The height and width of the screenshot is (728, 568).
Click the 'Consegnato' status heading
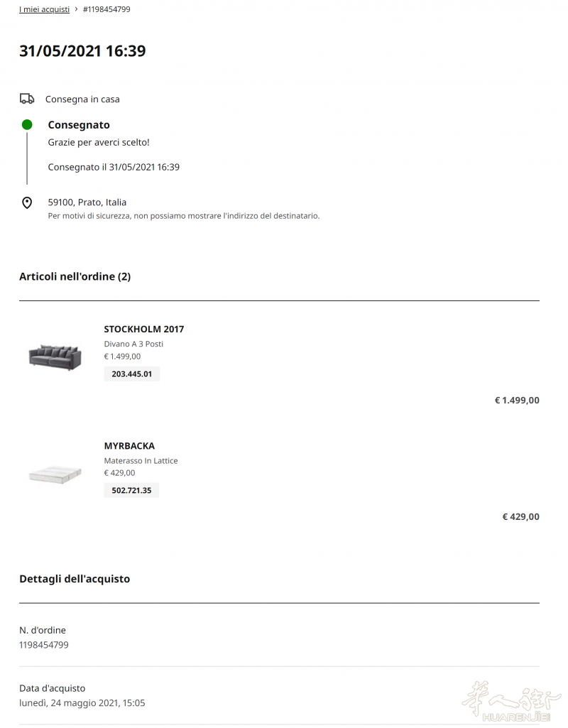(x=79, y=125)
